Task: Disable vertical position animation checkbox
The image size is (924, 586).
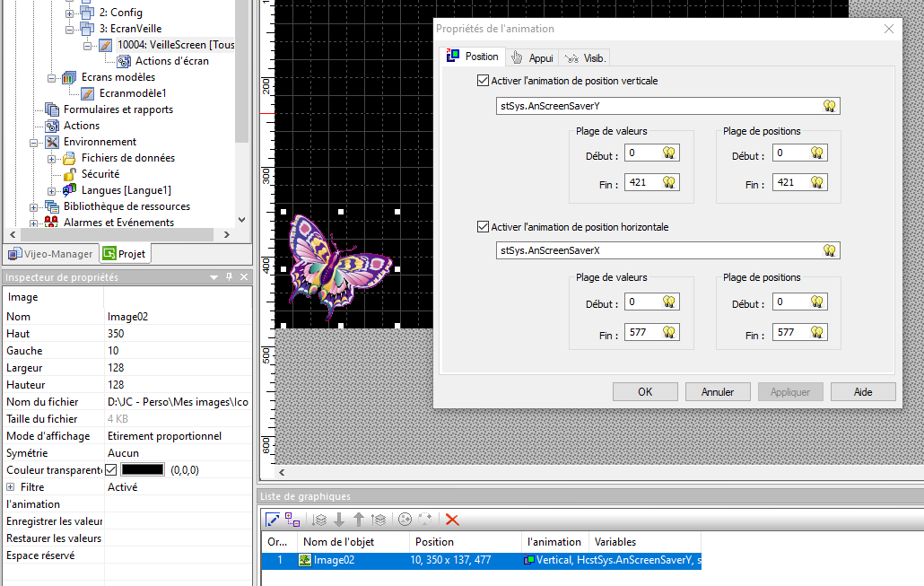Action: [484, 81]
